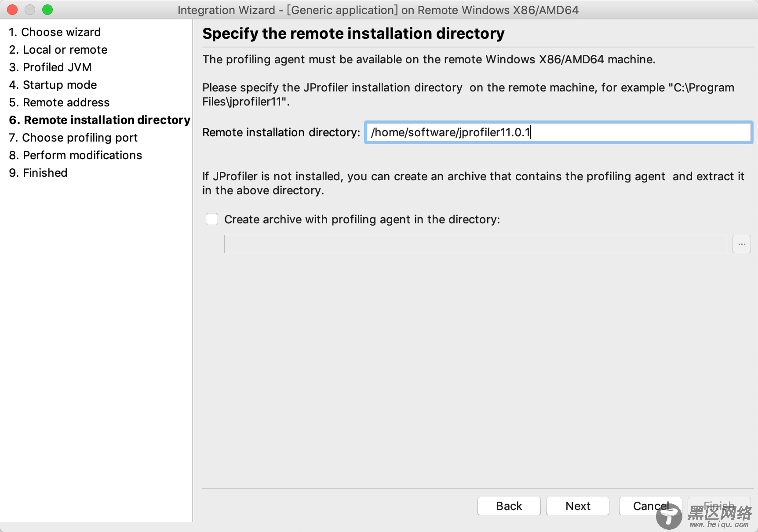Select step 1. Choose wizard
The height and width of the screenshot is (532, 758).
click(55, 32)
